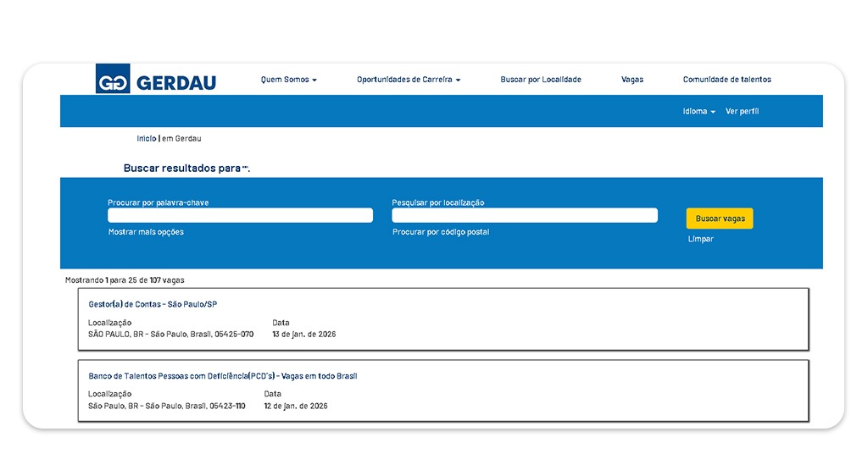
Task: Expand Mostrar mais opções search options
Action: (x=146, y=232)
